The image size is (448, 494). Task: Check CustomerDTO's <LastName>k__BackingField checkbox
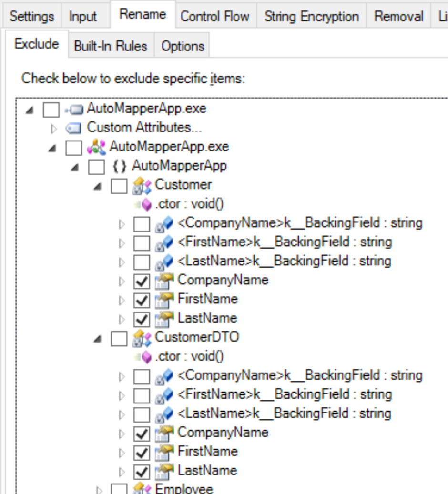click(x=142, y=414)
